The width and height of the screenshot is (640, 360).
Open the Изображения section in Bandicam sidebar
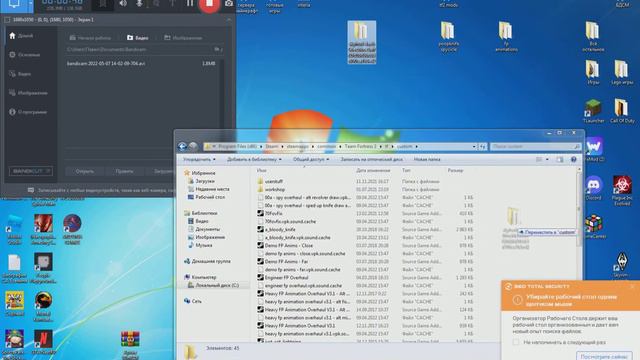28,93
